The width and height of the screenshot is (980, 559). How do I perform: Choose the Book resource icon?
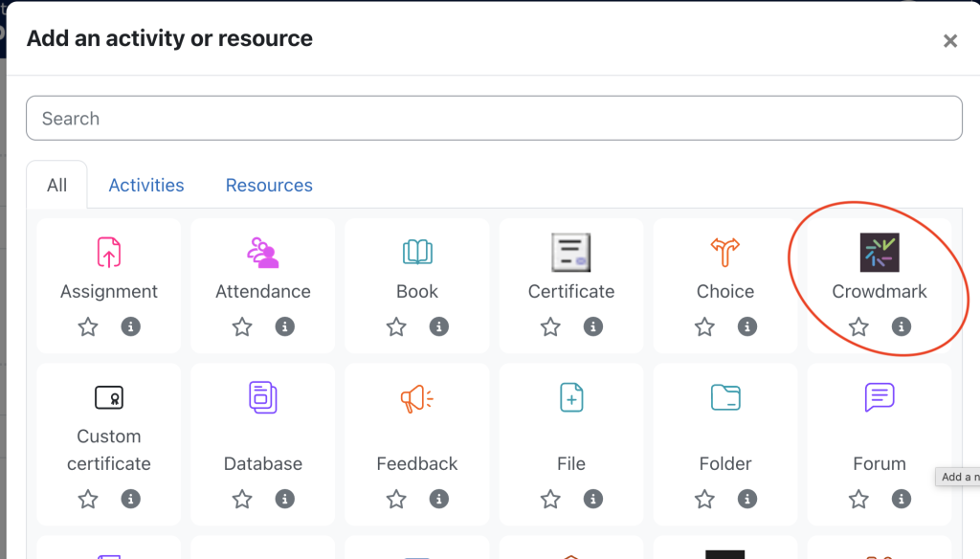pos(417,253)
